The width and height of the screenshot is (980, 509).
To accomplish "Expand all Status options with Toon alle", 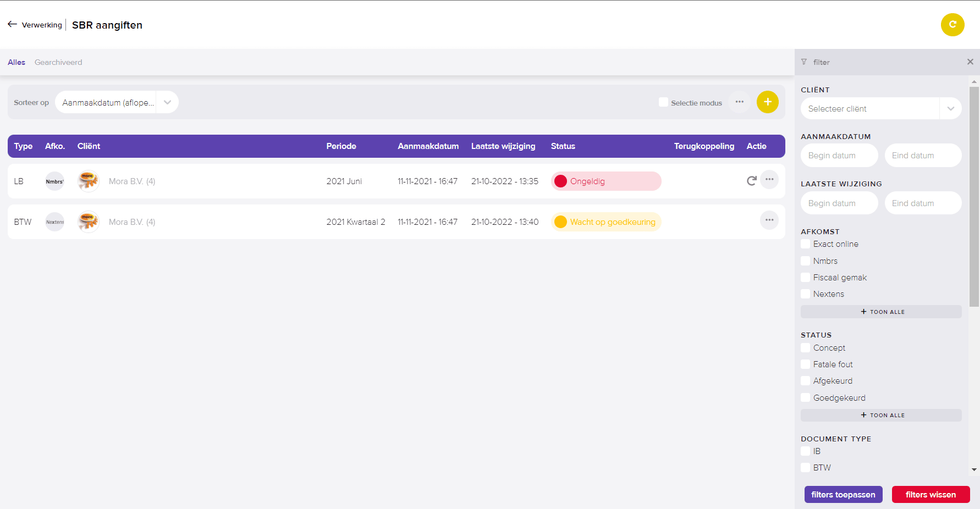I will [x=881, y=415].
